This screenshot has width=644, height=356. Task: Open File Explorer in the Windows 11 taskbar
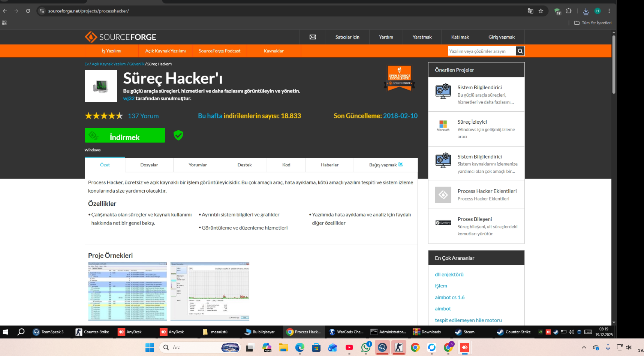pos(283,348)
